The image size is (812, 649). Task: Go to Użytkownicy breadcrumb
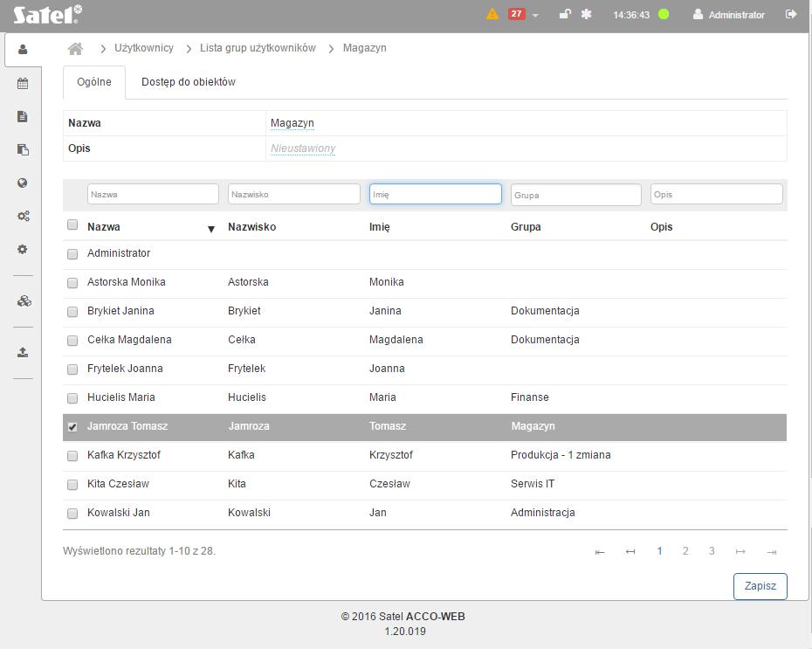point(144,48)
